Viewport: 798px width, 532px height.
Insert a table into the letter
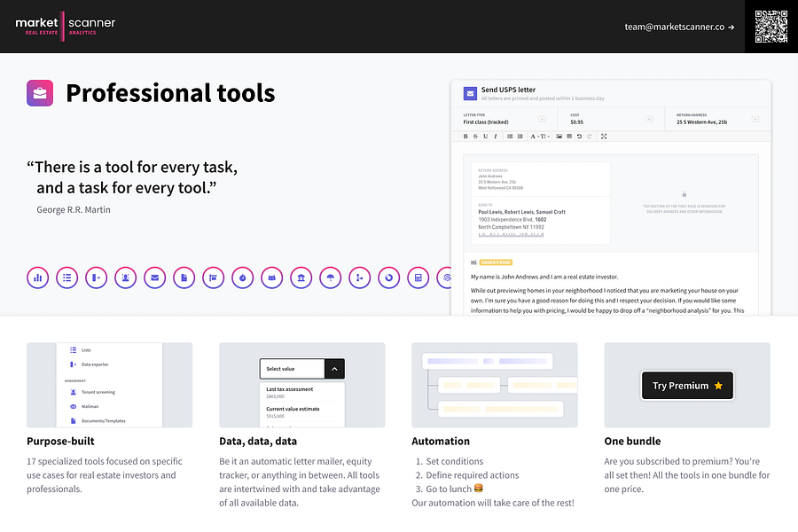click(x=569, y=137)
